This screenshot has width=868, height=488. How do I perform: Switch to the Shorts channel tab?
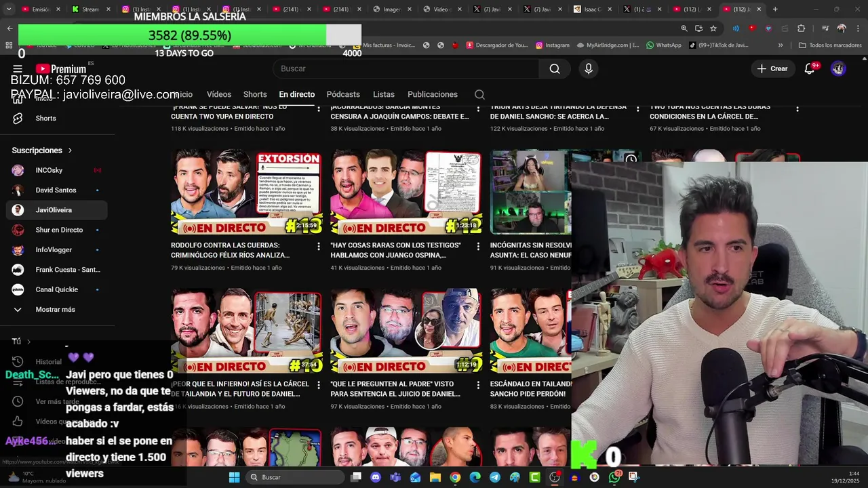[255, 94]
